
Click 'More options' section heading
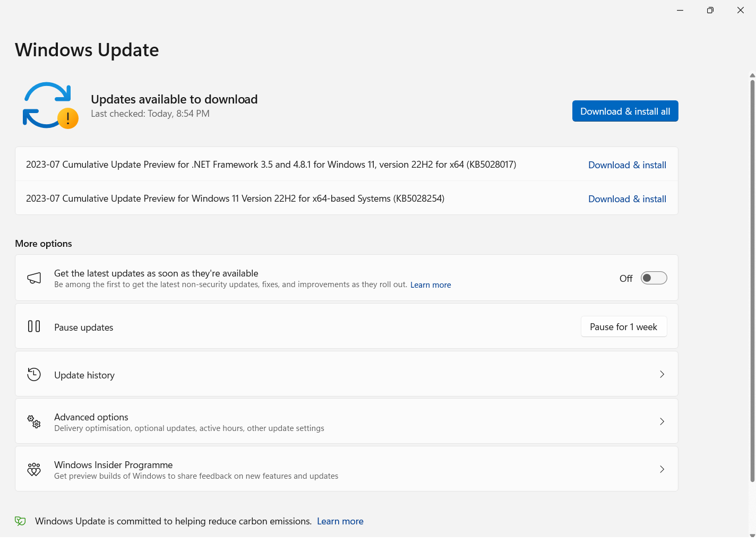coord(44,244)
